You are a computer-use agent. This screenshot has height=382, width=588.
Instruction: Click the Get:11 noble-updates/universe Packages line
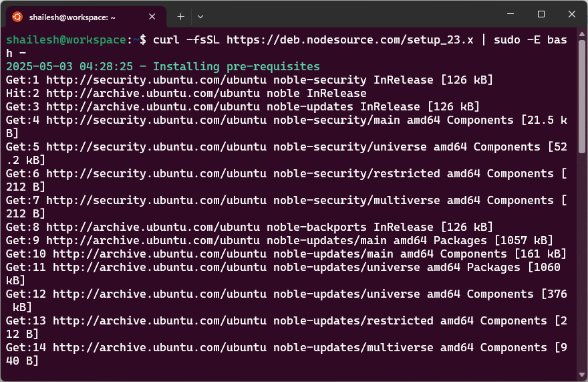click(x=283, y=274)
